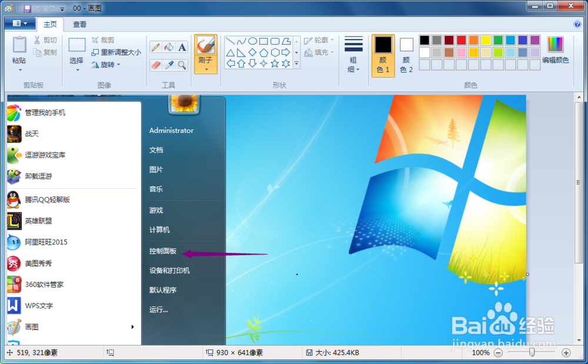Switch to the 主页 tab
588x364 pixels.
pos(50,24)
